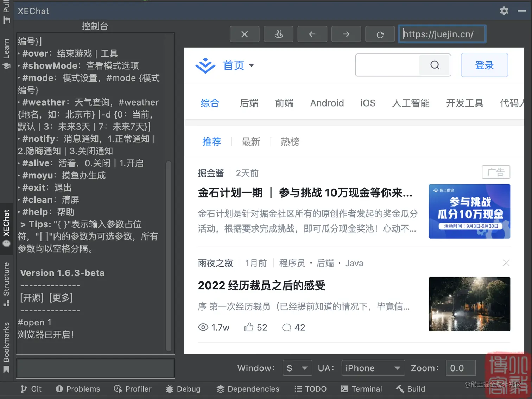
Task: Select the iOS category tab
Action: coord(368,103)
